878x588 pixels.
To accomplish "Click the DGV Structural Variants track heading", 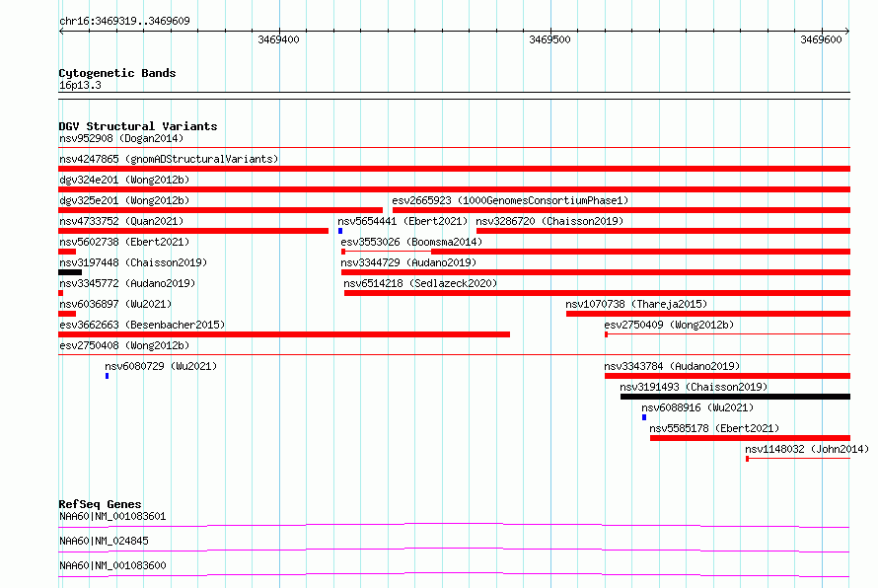I will 138,126.
